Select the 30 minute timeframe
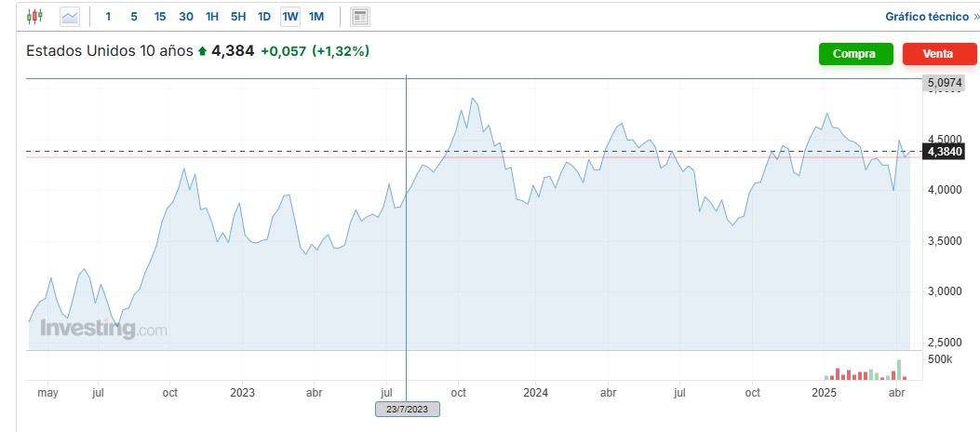980x432 pixels. [186, 17]
